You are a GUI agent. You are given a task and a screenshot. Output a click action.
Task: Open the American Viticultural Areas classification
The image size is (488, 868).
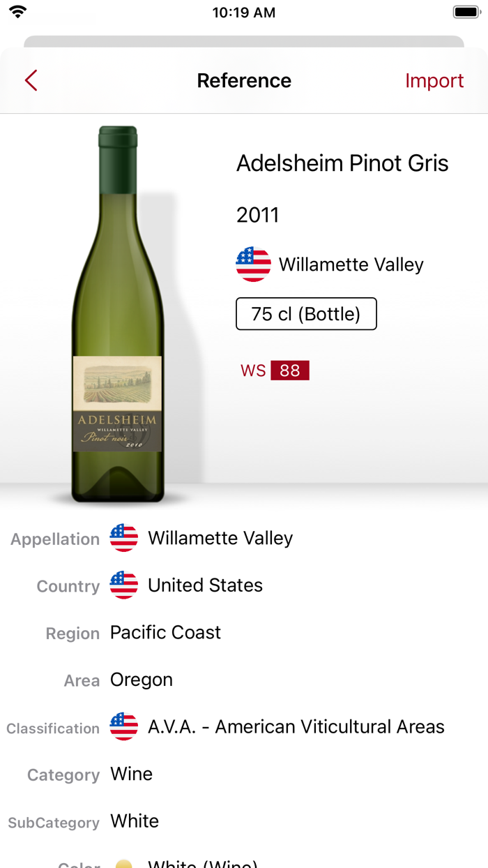(296, 727)
